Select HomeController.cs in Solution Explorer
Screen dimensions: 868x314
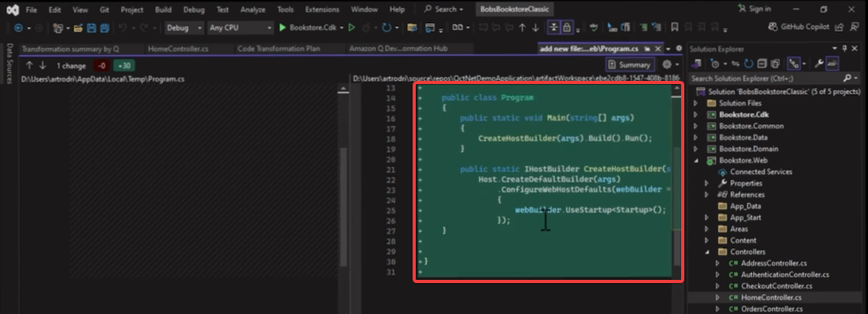tap(771, 297)
